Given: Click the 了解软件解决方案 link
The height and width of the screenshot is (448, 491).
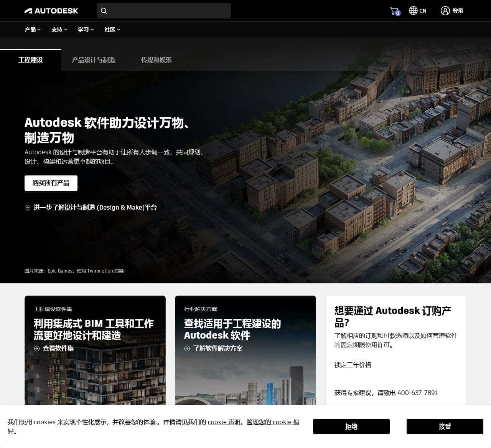Looking at the screenshot, I should click(218, 349).
